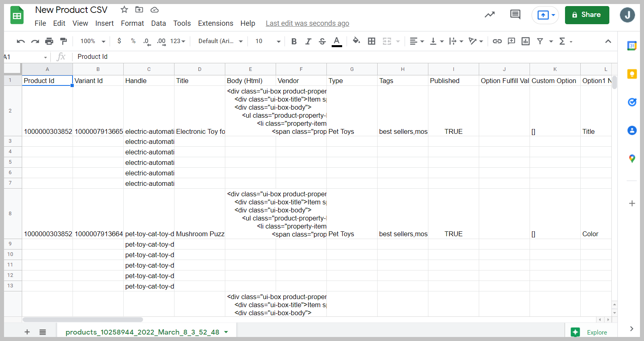Open the Default (Ari... font dropdown
Screen dimensions: 644x341
pos(220,41)
